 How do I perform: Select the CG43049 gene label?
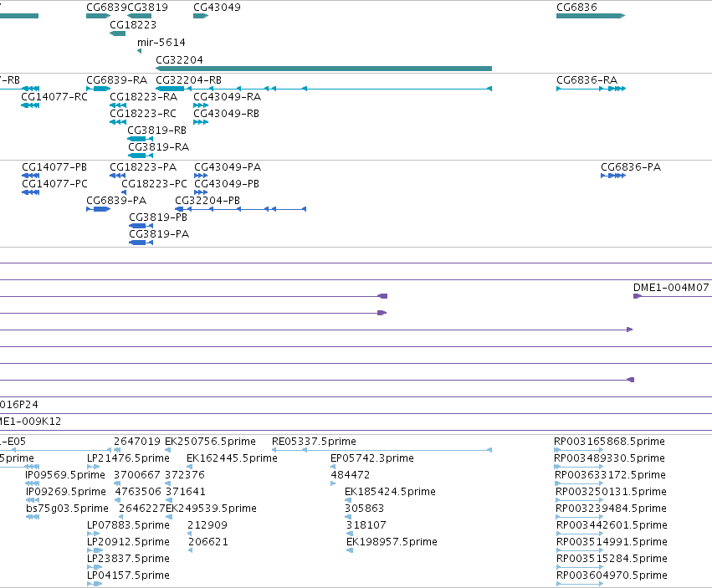217,8
